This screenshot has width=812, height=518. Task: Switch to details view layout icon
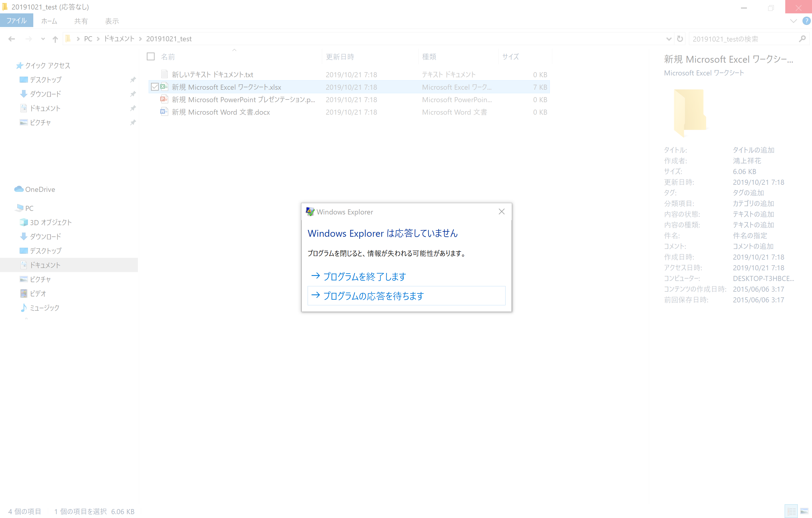click(x=791, y=511)
